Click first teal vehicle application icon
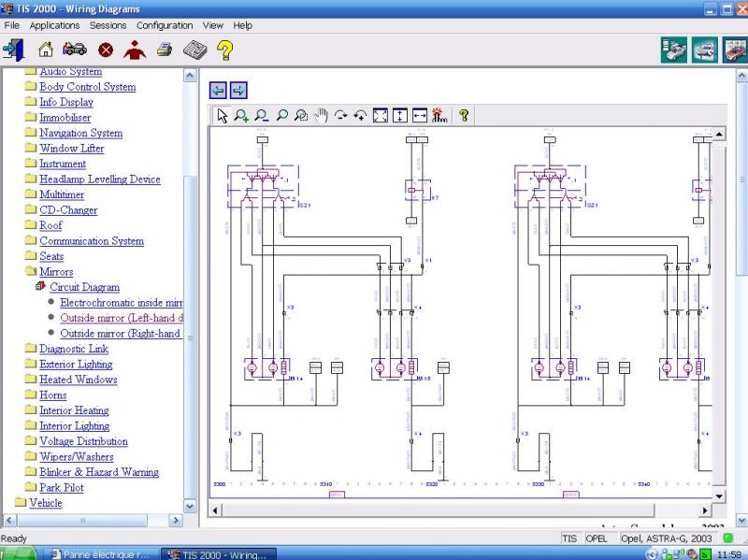 click(x=674, y=50)
